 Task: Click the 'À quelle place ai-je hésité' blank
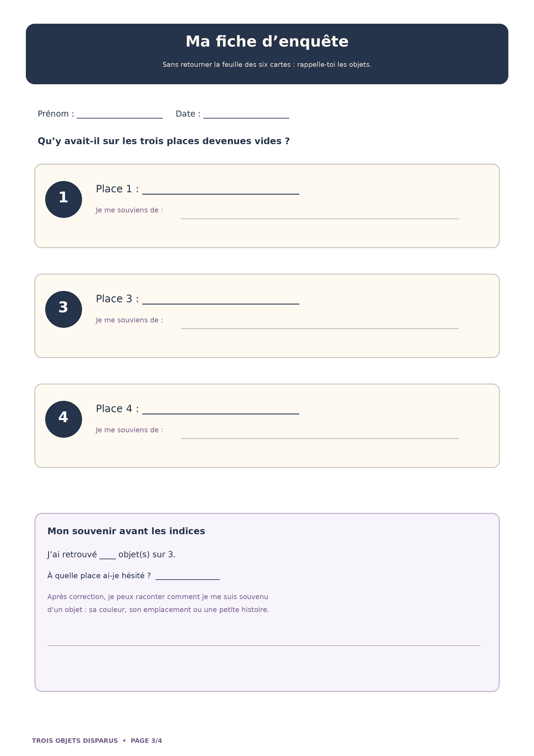coord(188,579)
